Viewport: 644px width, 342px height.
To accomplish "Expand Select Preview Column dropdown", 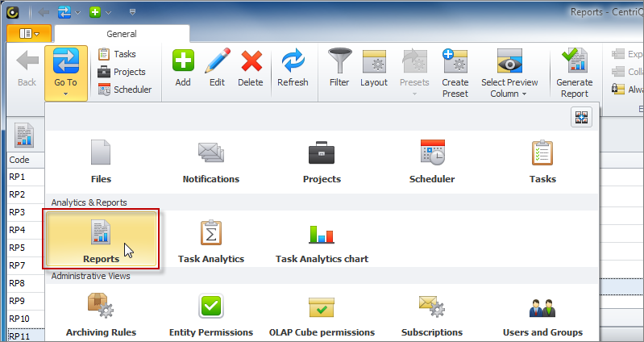I will (x=509, y=73).
